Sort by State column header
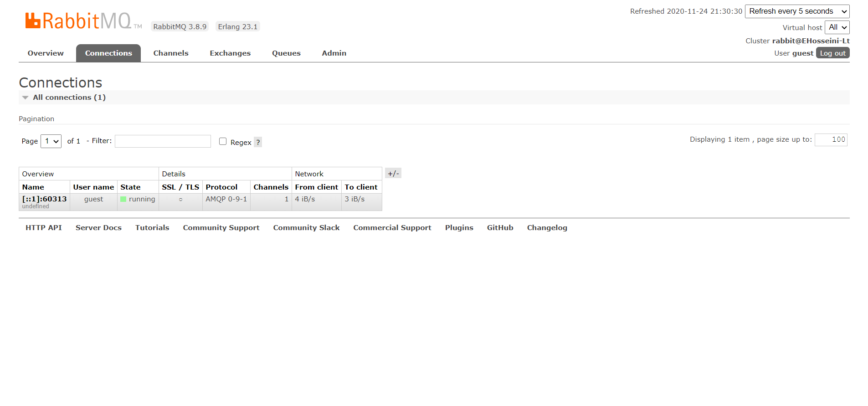The width and height of the screenshot is (868, 406). point(130,187)
